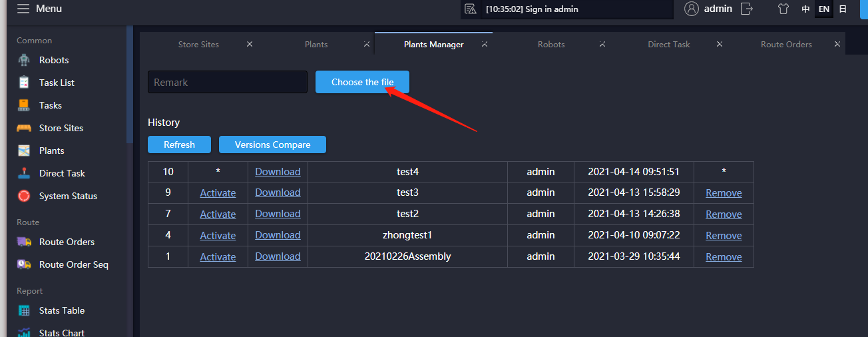Click the Versions Compare button

(272, 145)
